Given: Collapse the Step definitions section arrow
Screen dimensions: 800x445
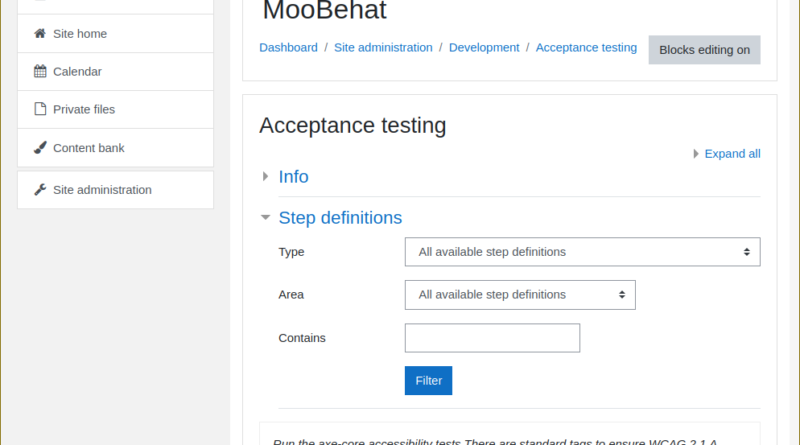Looking at the screenshot, I should 265,217.
